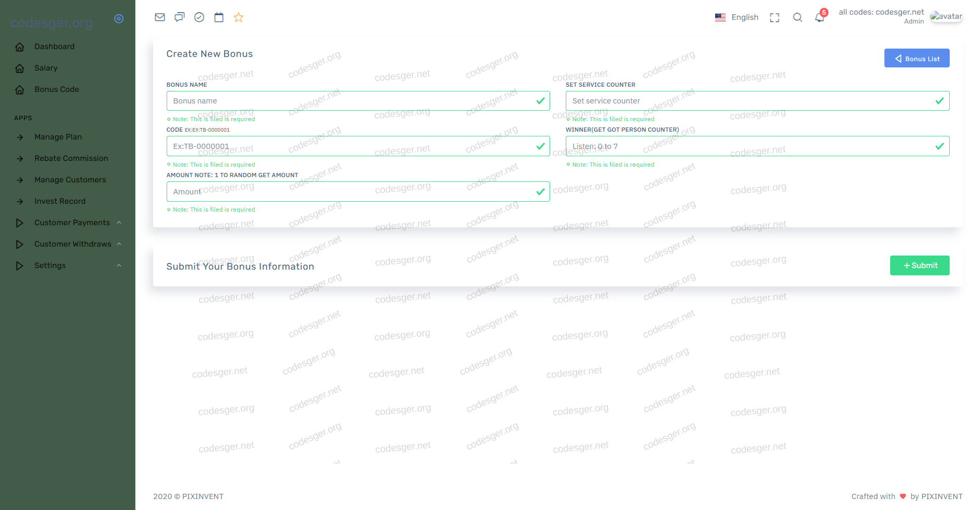The height and width of the screenshot is (510, 980).
Task: Open the English language dropdown
Action: pyautogui.click(x=737, y=17)
